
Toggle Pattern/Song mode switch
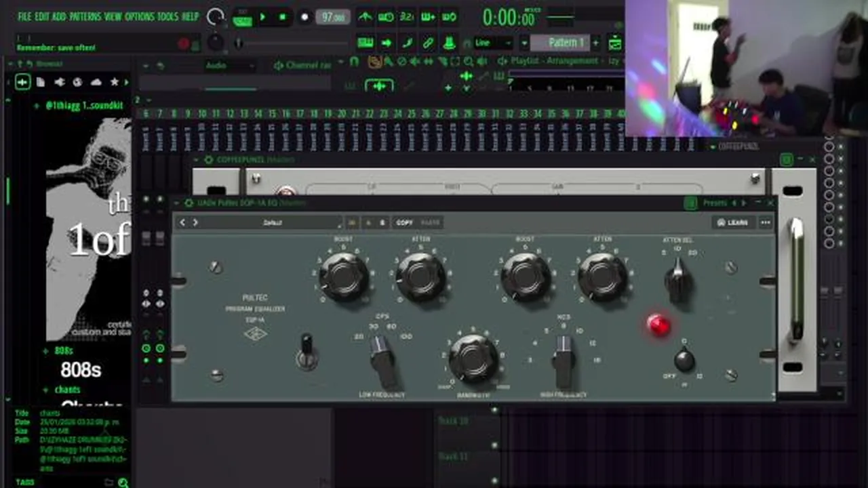[242, 18]
